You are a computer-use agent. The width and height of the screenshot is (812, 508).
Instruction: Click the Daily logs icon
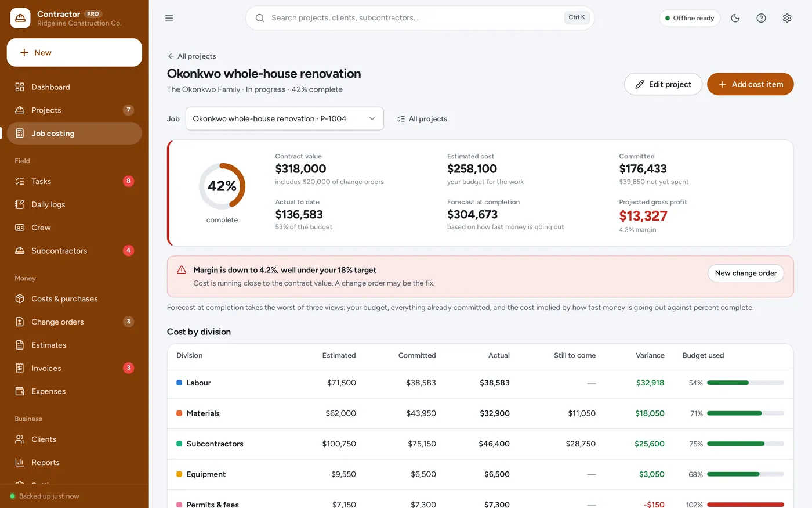click(20, 204)
